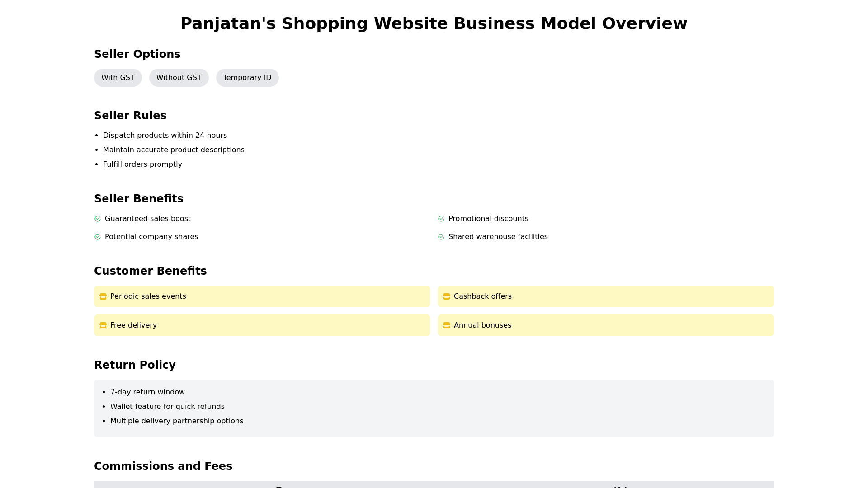868x488 pixels.
Task: Click the yellow icon beside Cashback offers
Action: coord(447,296)
